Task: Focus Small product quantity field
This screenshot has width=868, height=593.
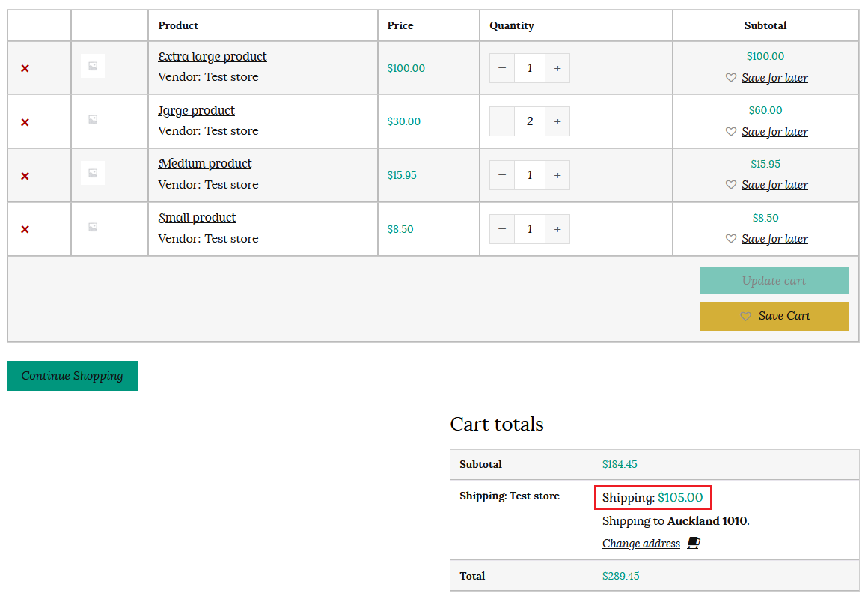Action: 530,229
